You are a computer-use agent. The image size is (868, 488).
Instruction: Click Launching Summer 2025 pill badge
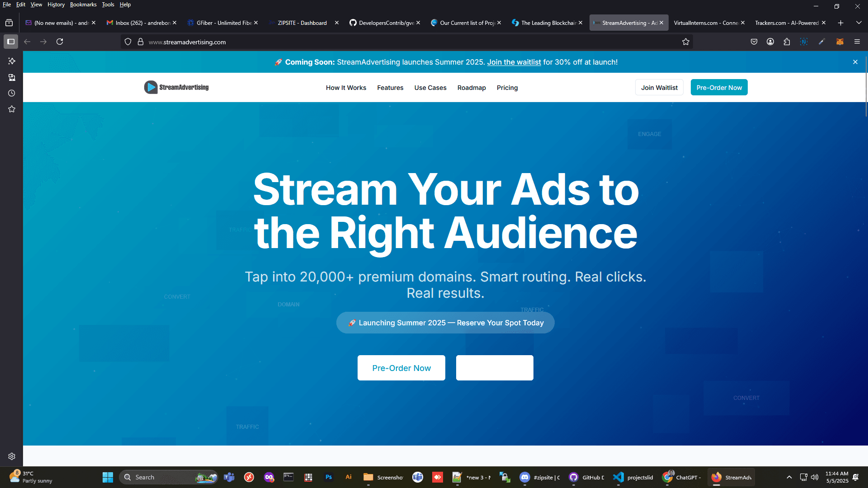pos(445,323)
